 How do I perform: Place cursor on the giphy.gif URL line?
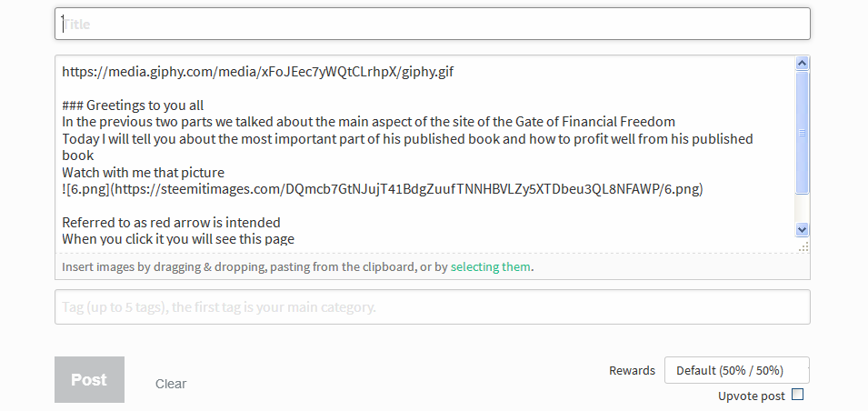(257, 71)
